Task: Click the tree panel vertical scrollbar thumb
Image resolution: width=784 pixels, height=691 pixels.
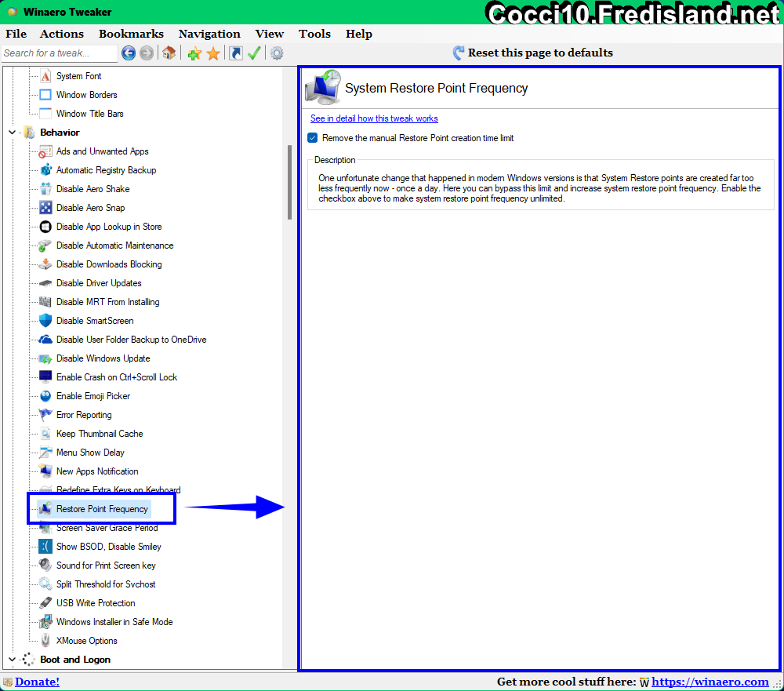Action: coord(289,182)
